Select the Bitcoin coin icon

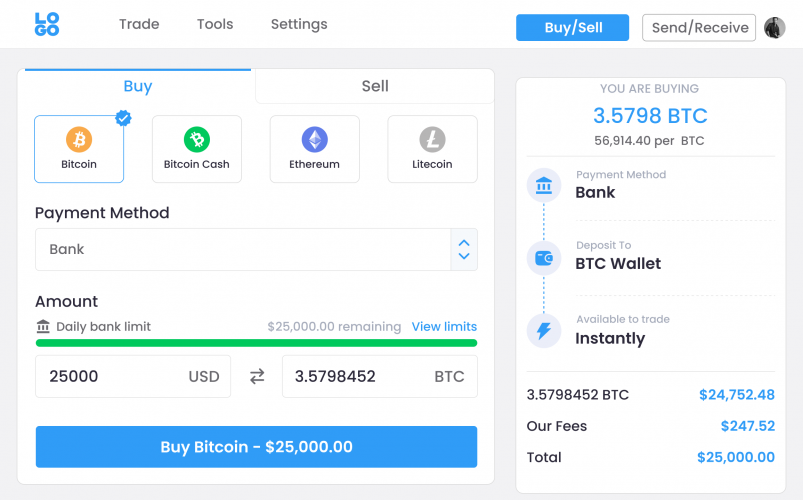tap(79, 139)
